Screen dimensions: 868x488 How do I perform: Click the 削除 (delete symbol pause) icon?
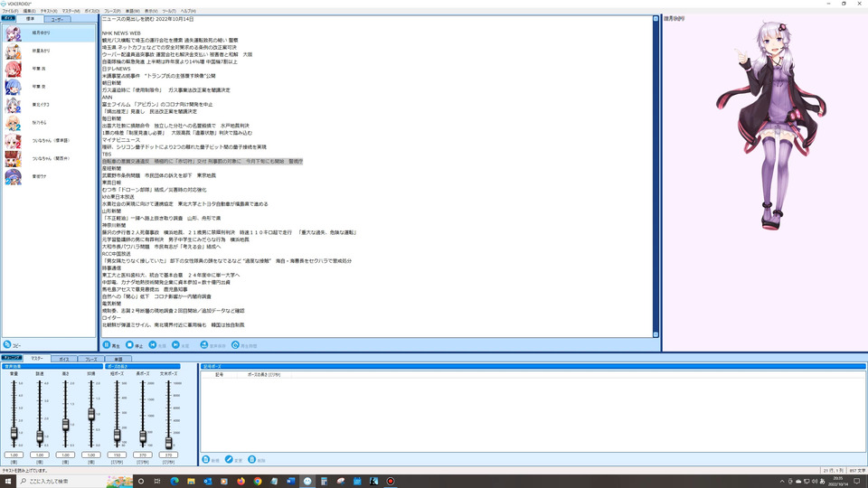252,460
